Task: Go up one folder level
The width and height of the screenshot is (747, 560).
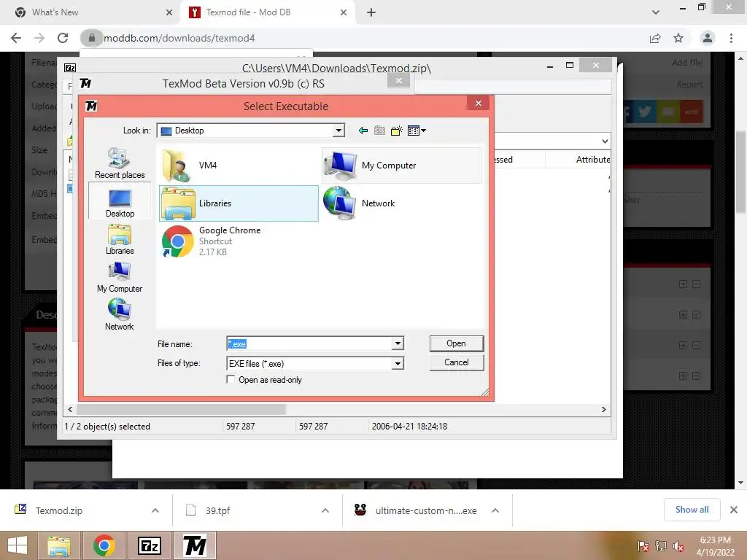Action: pos(379,131)
